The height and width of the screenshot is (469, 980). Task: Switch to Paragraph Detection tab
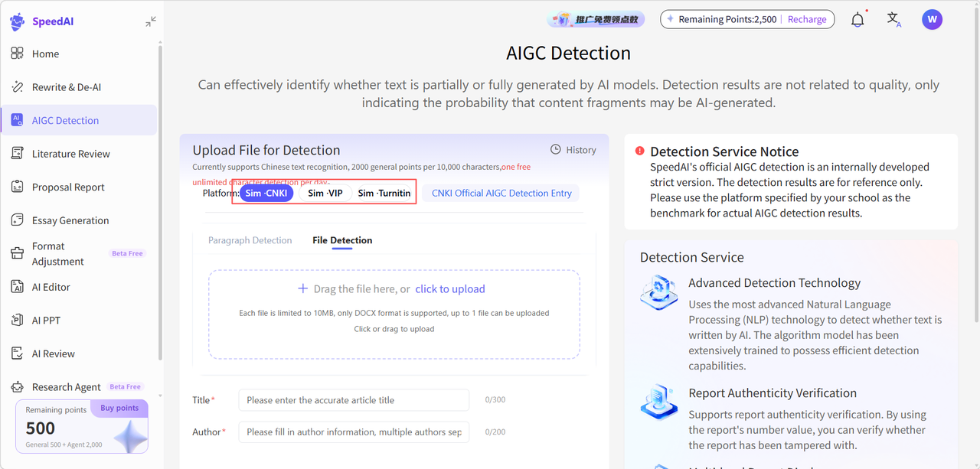(x=250, y=240)
